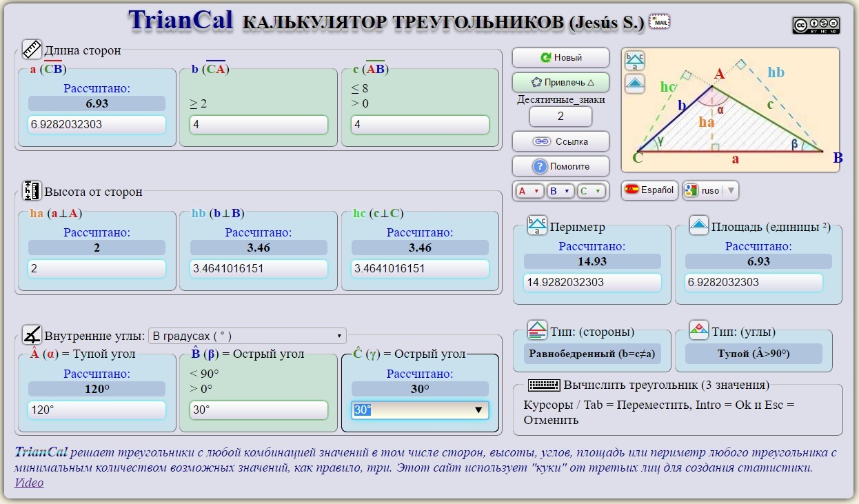Open the Video link

29,483
